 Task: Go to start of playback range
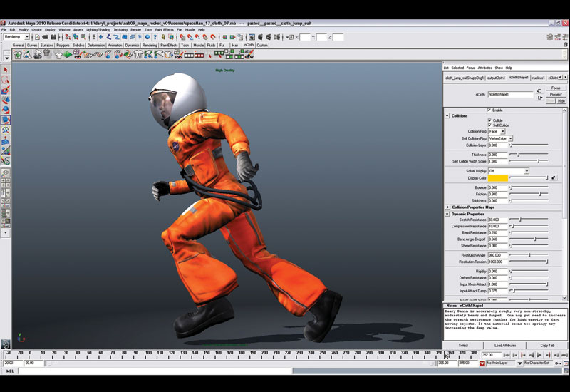click(x=507, y=355)
